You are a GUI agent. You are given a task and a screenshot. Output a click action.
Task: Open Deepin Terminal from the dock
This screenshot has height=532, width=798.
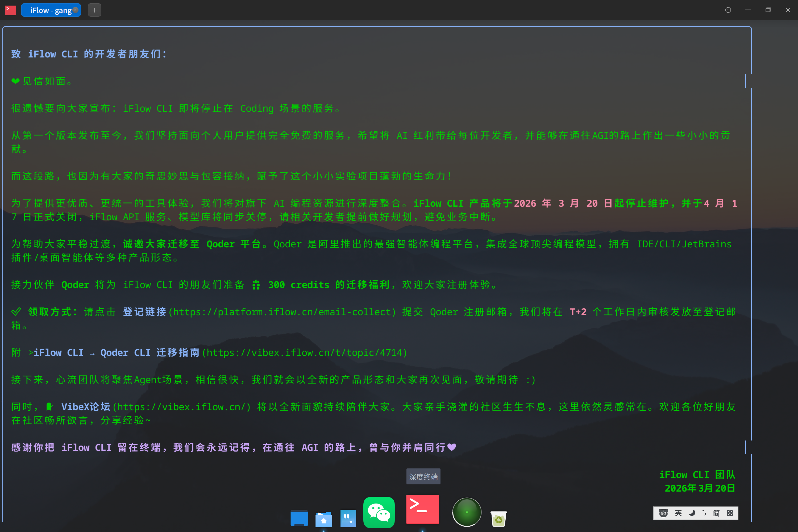422,509
